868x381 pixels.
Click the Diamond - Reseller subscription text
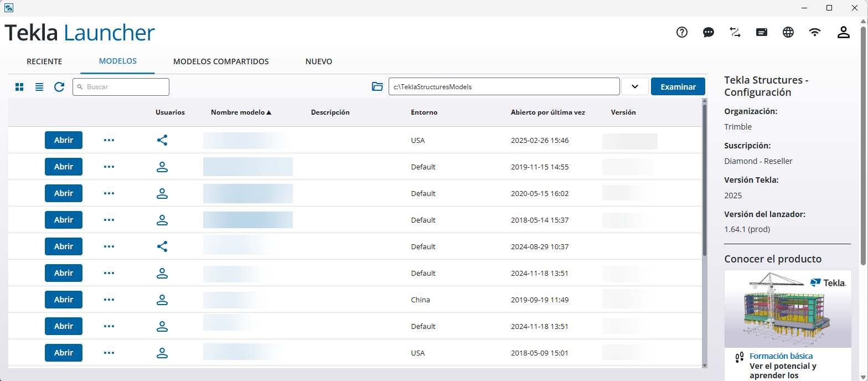(x=758, y=161)
